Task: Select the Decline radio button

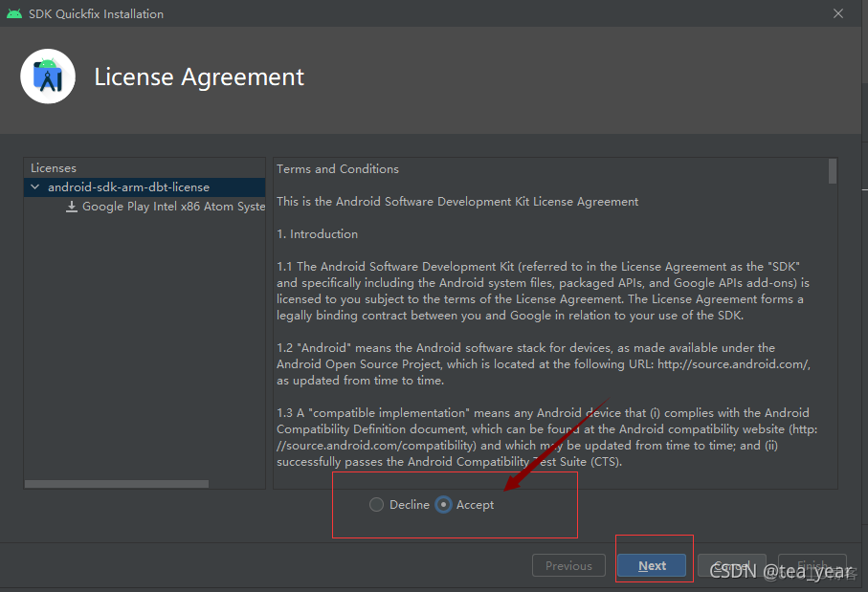Action: click(376, 505)
